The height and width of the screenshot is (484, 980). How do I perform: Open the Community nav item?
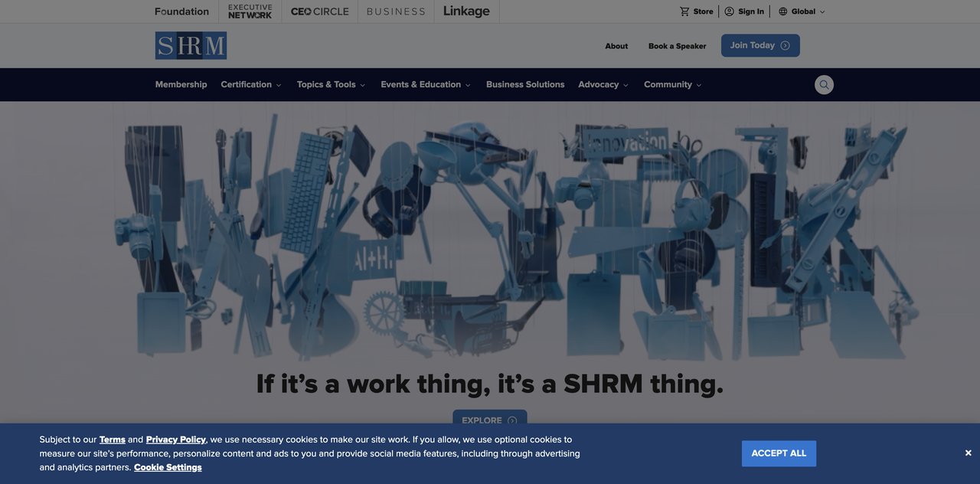(668, 85)
